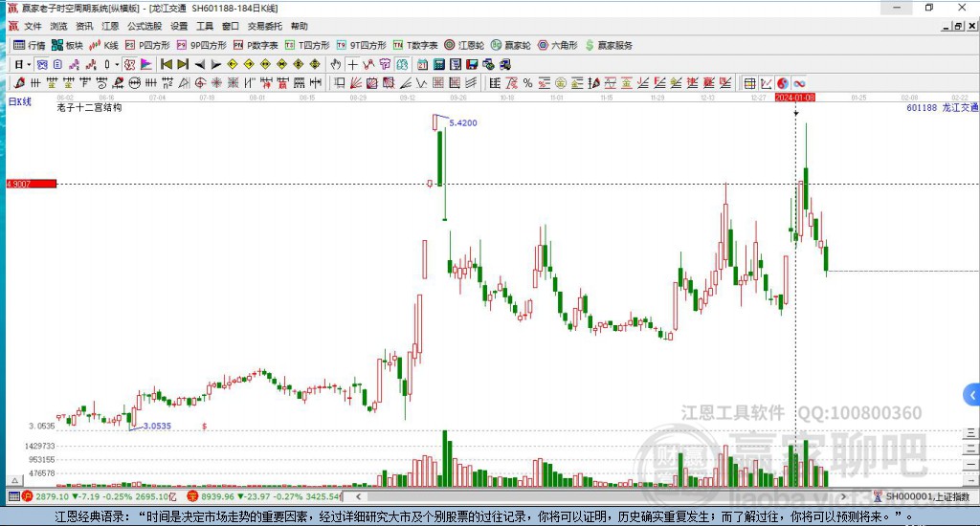The image size is (980, 526).
Task: Click the circled 金 gold icon
Action: point(561,83)
